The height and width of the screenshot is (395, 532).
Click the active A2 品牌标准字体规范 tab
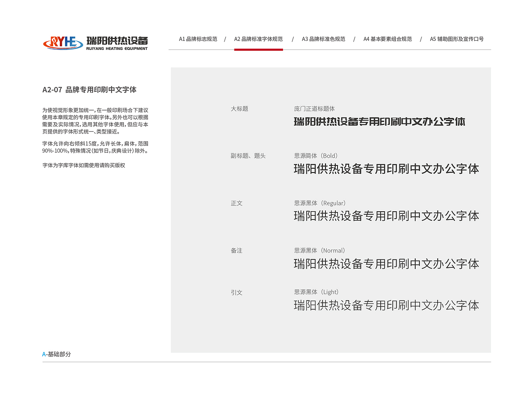point(259,39)
